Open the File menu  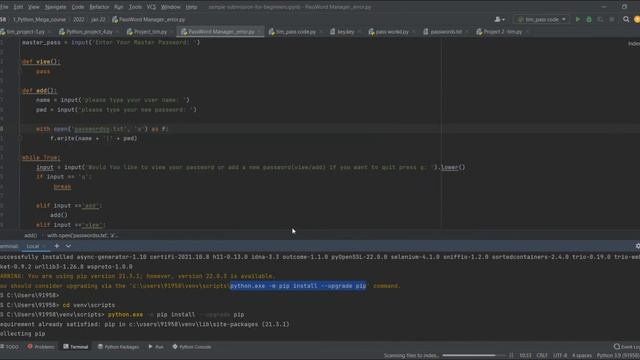[x=4, y=7]
